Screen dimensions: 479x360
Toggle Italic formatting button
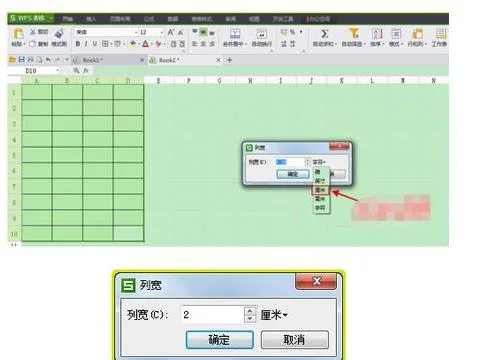point(86,44)
